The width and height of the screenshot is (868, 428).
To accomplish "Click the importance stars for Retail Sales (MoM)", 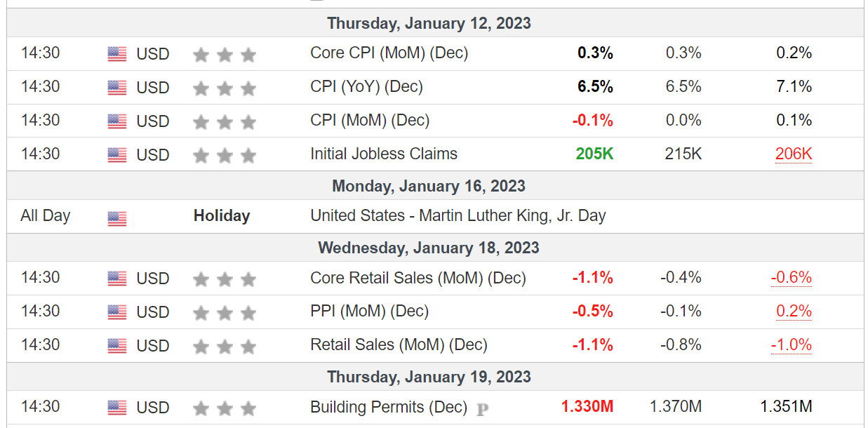I will tap(225, 347).
